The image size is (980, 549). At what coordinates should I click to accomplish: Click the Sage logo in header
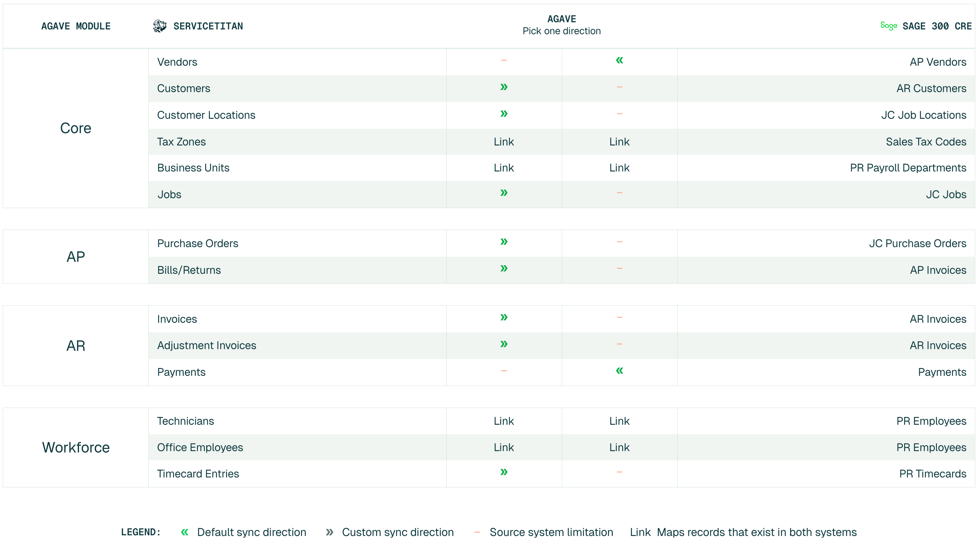888,26
